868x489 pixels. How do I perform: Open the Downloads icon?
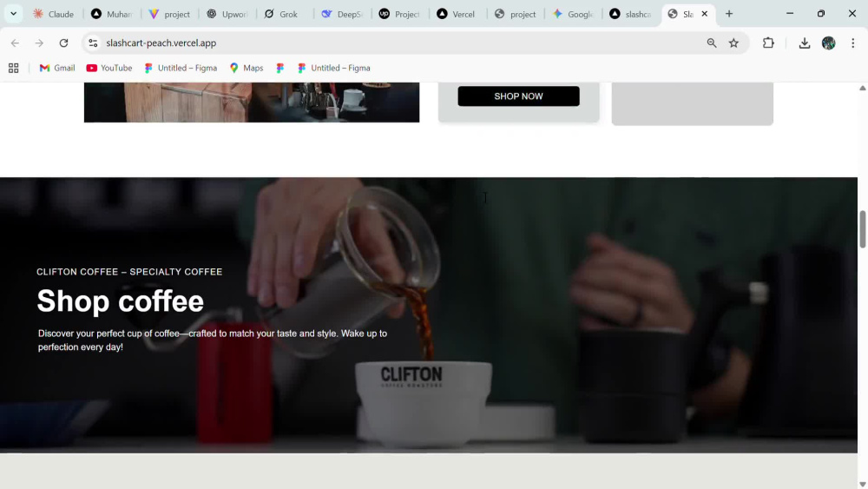pos(805,43)
